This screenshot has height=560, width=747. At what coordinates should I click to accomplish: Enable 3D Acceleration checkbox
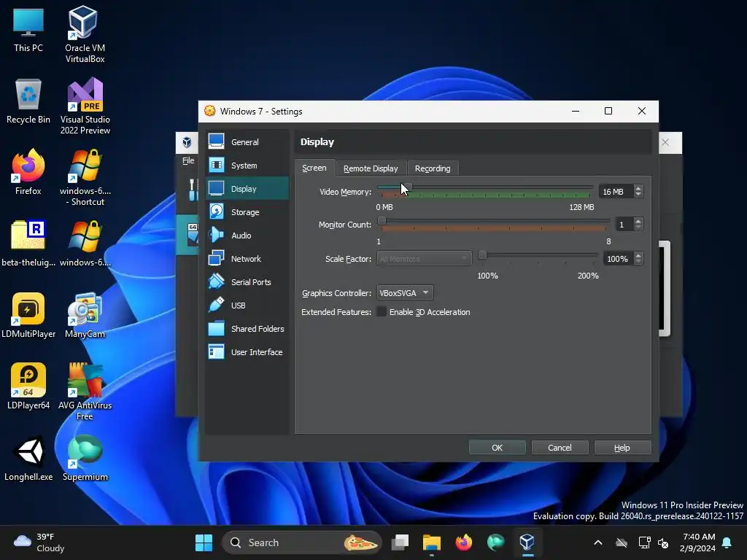[382, 311]
